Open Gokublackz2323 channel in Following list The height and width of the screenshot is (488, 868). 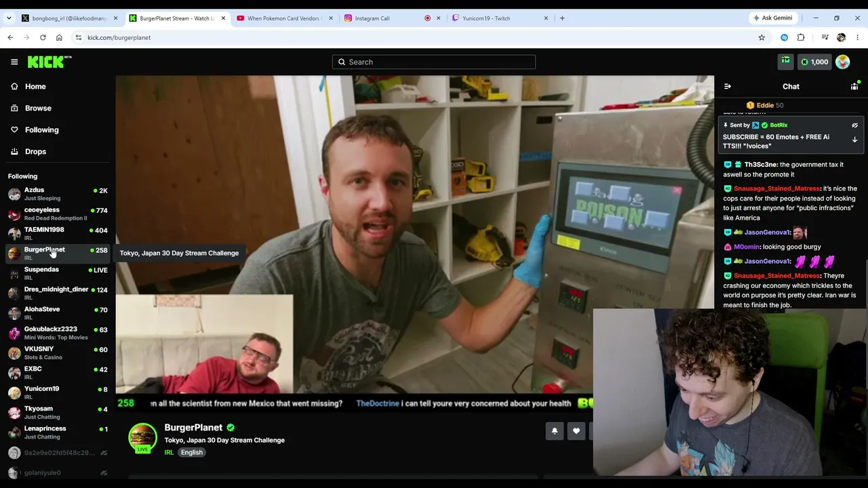(58, 333)
